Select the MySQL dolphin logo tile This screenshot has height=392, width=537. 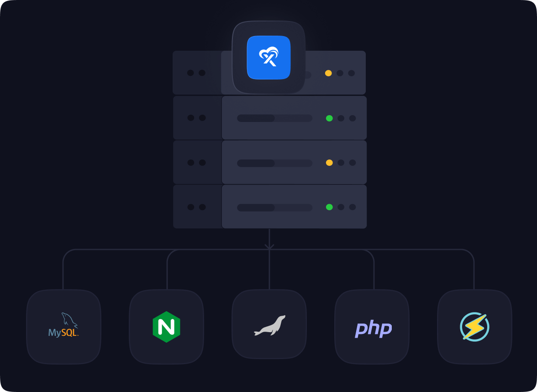click(64, 327)
